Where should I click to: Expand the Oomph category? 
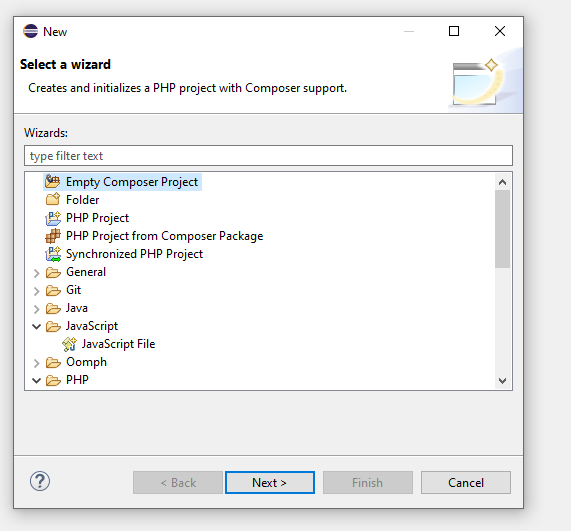point(36,363)
